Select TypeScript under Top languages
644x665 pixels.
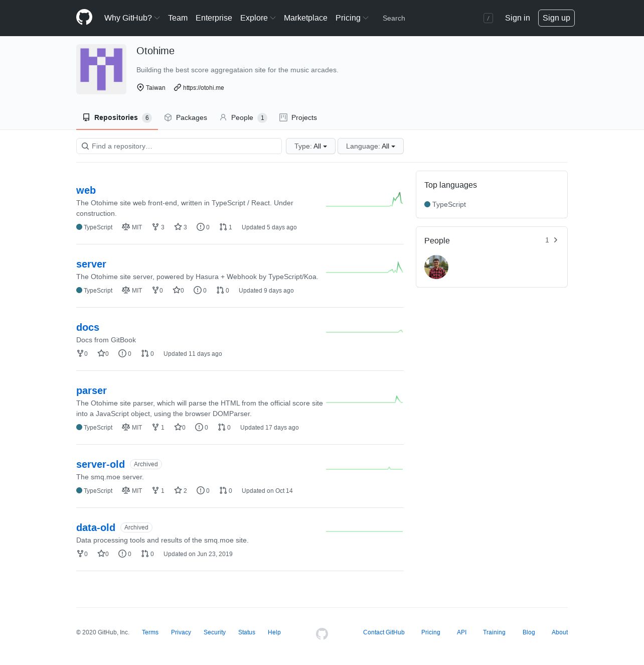[x=445, y=204]
